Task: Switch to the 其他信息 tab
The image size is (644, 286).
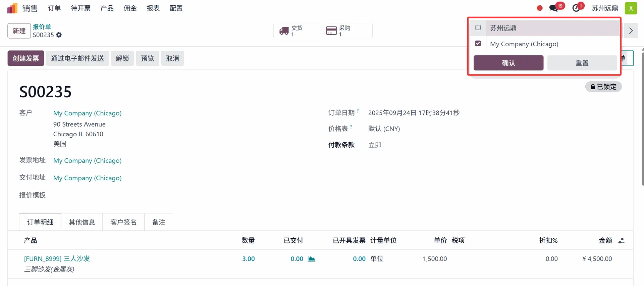Action: (82, 222)
